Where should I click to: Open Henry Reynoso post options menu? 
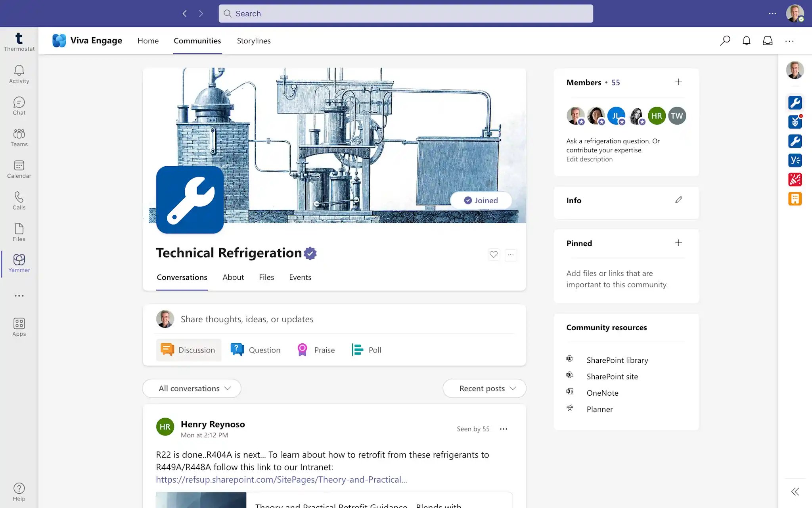pos(503,429)
